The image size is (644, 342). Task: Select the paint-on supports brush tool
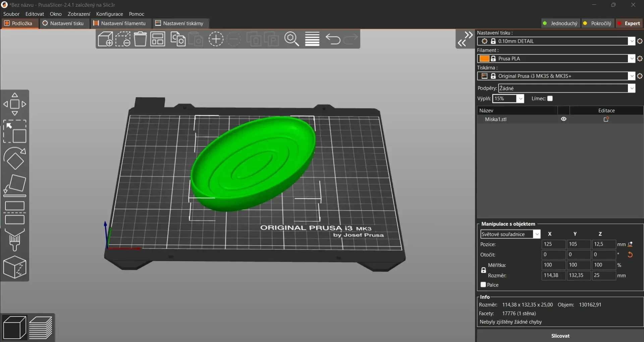[15, 240]
